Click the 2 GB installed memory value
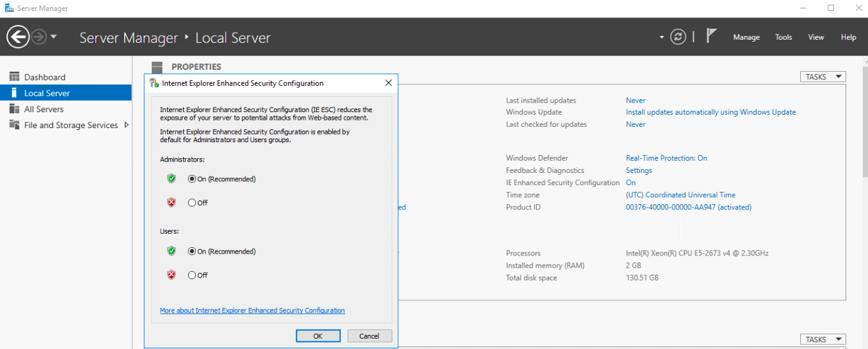 [x=634, y=265]
